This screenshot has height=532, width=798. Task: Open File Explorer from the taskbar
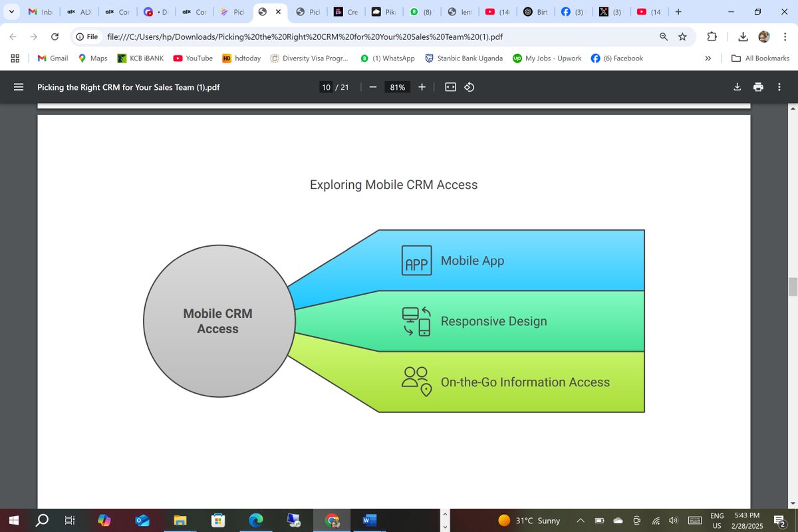(x=181, y=520)
